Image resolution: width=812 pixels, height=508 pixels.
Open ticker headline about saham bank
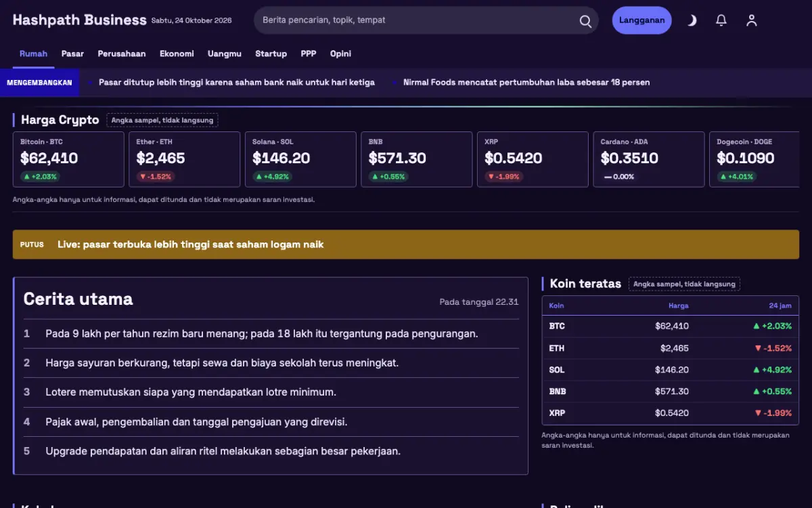click(x=237, y=82)
